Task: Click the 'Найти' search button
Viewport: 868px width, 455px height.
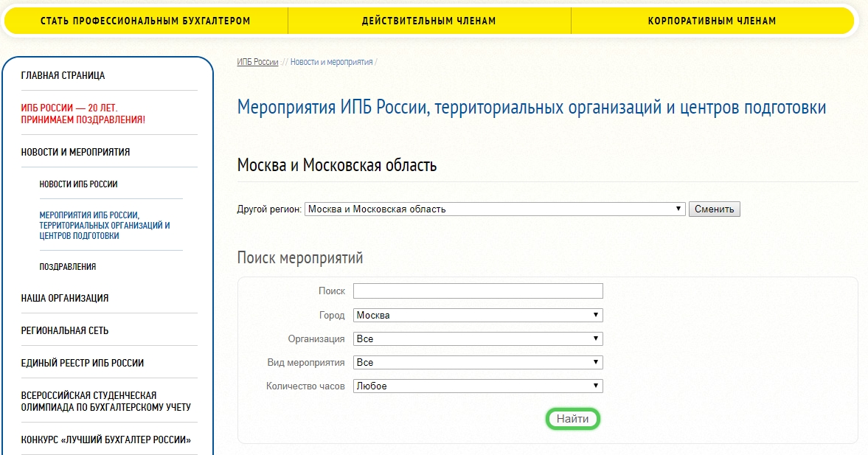Action: pyautogui.click(x=572, y=419)
